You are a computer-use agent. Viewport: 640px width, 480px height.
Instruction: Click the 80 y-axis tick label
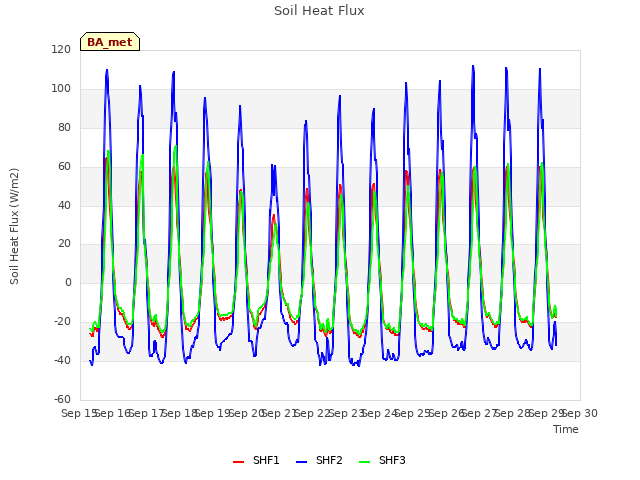point(64,127)
